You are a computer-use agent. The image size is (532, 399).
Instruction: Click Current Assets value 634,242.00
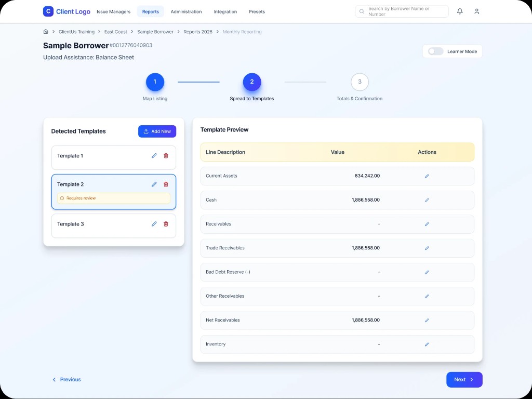(367, 176)
